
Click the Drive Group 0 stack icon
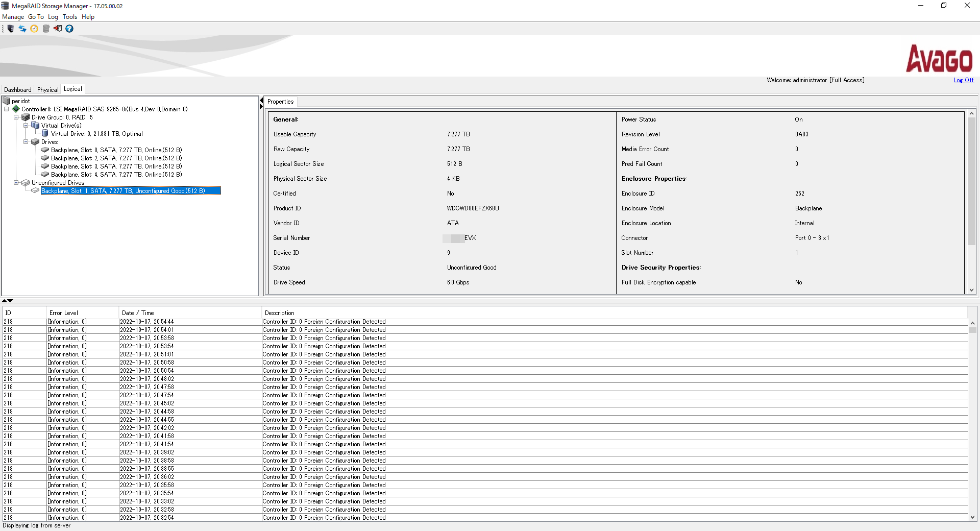26,117
